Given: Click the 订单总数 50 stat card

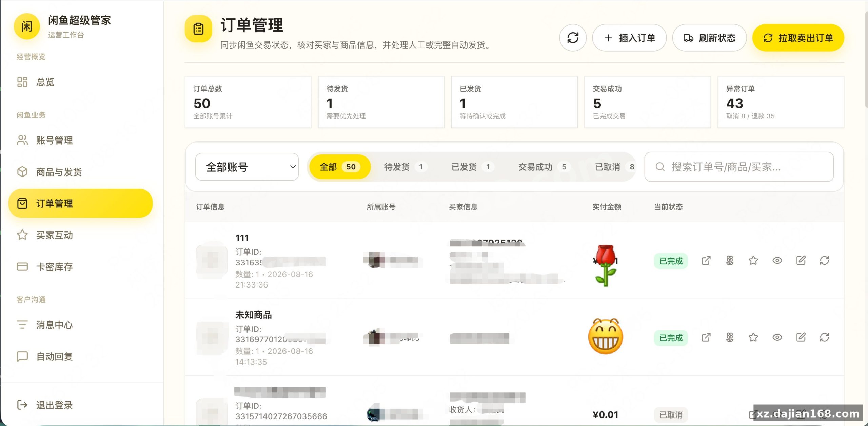Looking at the screenshot, I should (x=248, y=102).
